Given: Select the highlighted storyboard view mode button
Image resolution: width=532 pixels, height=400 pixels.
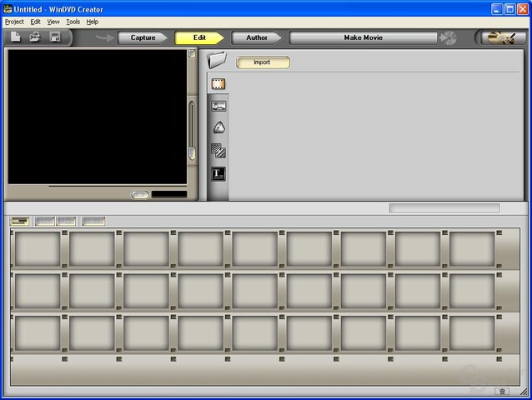Looking at the screenshot, I should (x=19, y=222).
